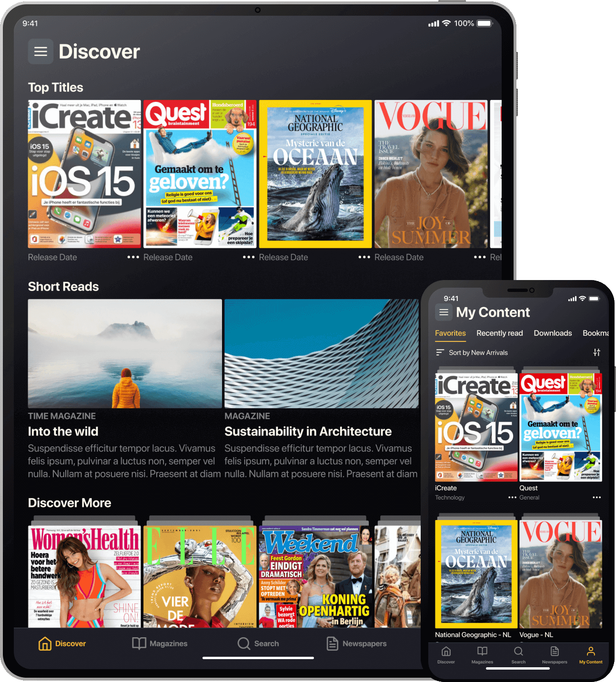Open the Sustainability in Architecture article image
616x682 pixels.
pyautogui.click(x=322, y=353)
